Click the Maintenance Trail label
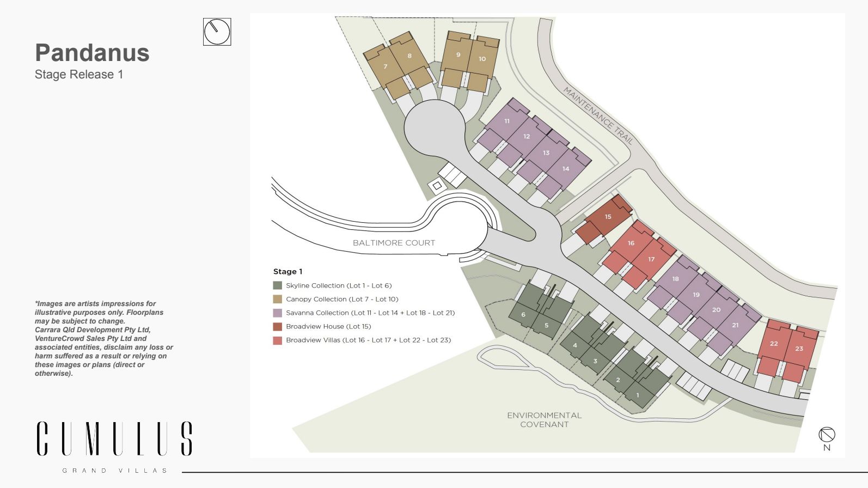The image size is (868, 488). 598,115
